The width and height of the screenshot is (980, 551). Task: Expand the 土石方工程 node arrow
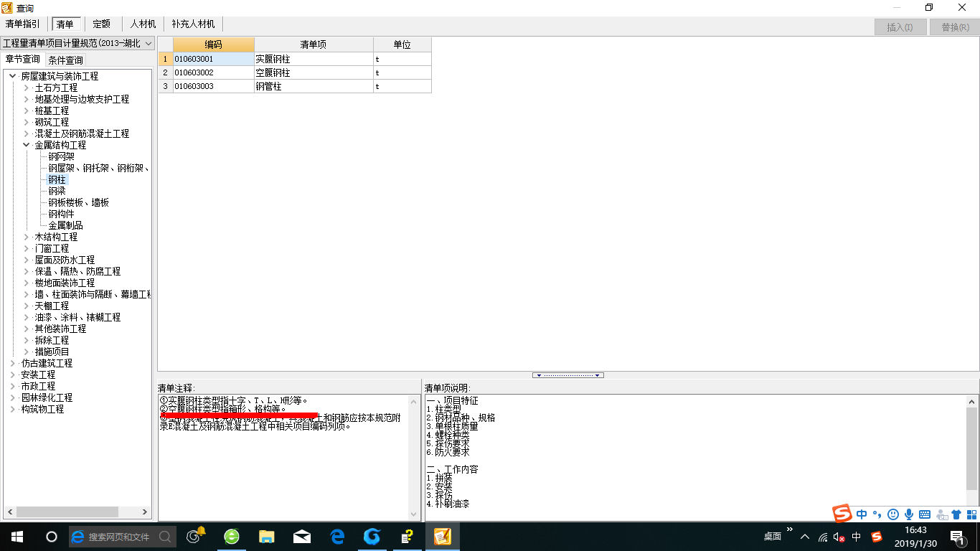point(27,88)
